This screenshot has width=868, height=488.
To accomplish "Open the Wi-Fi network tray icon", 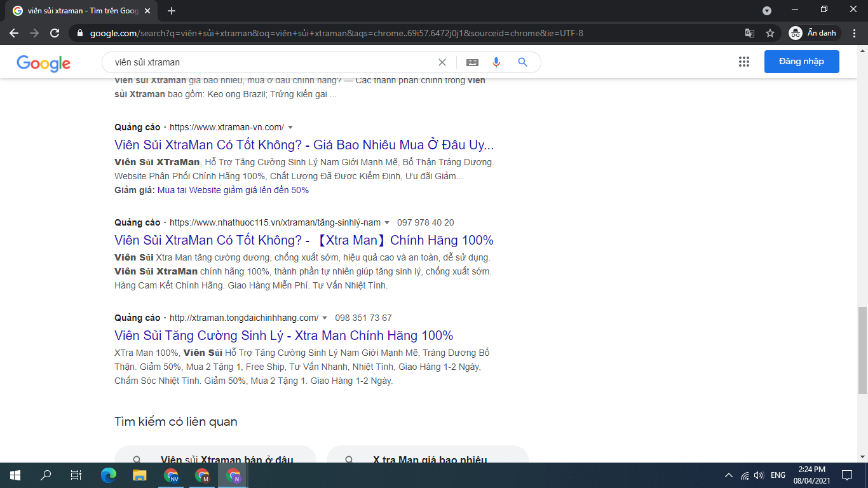I will click(x=745, y=475).
